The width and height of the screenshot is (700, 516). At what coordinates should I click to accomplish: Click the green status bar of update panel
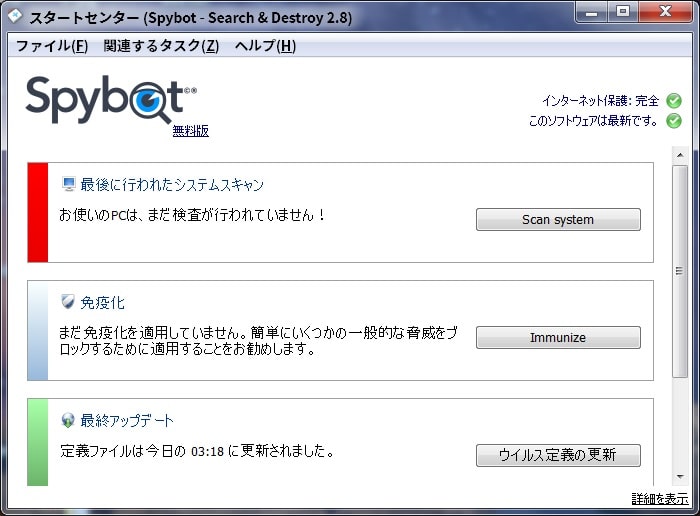point(38,442)
